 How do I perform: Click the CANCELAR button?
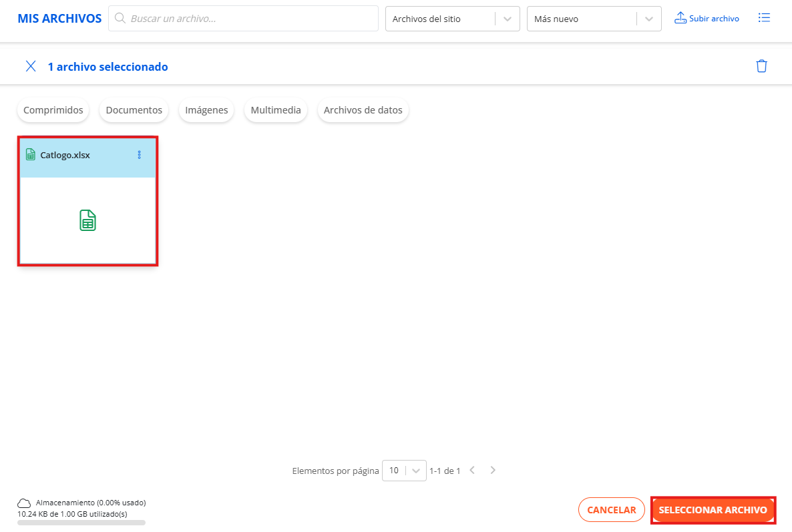pyautogui.click(x=611, y=510)
